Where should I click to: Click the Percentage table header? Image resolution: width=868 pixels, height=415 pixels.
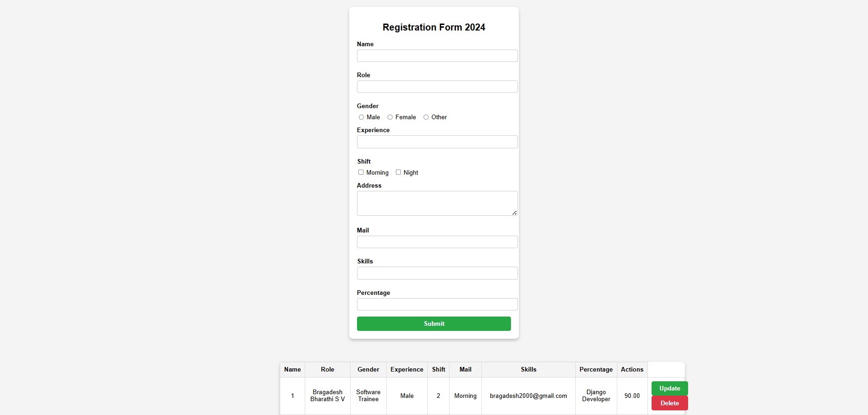pyautogui.click(x=596, y=370)
